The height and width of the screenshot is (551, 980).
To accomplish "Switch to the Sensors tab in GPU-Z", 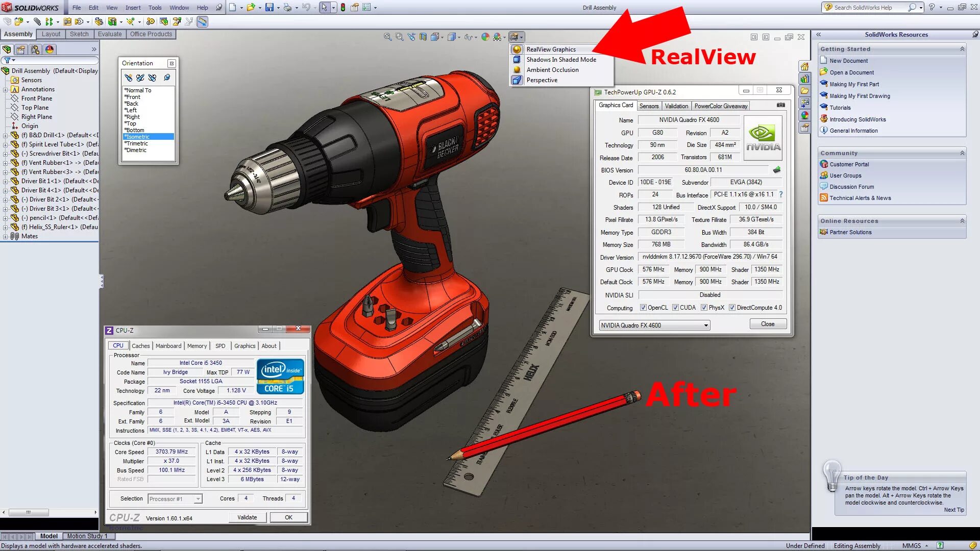I will tap(649, 106).
